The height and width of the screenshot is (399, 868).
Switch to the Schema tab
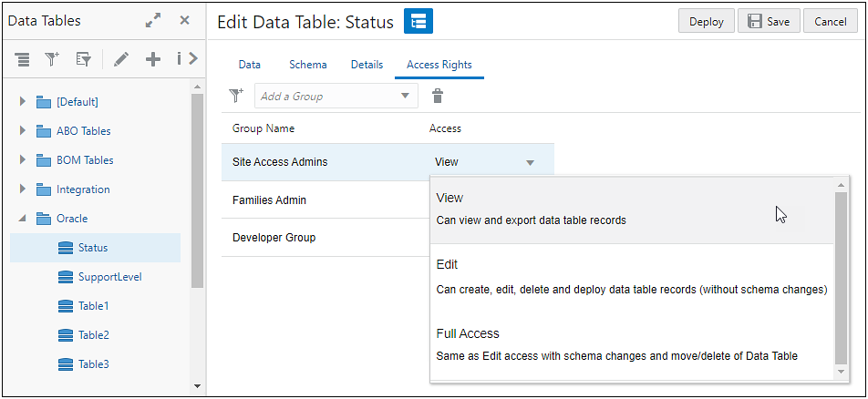coord(307,65)
